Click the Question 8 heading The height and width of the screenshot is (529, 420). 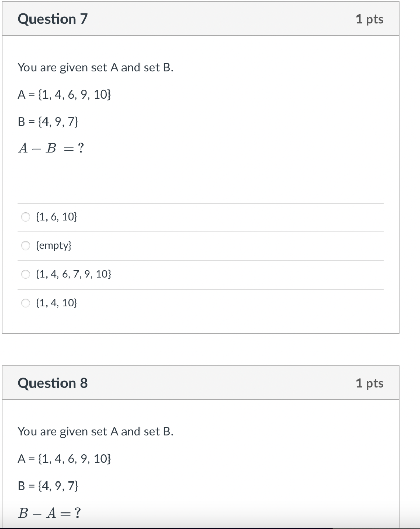pos(53,383)
